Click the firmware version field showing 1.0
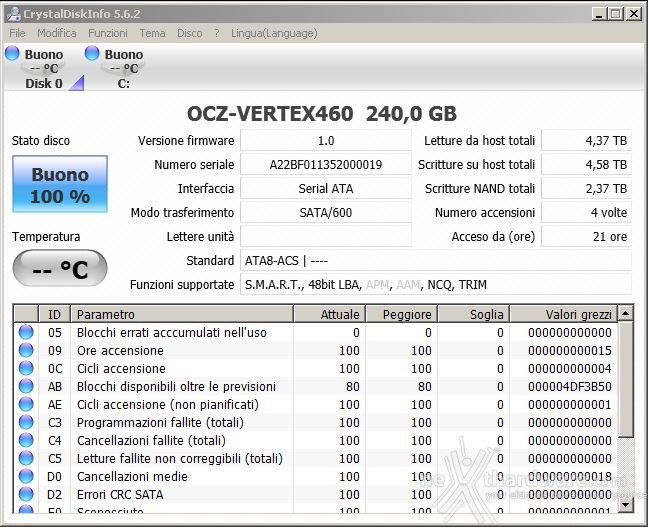The height and width of the screenshot is (527, 648). [326, 141]
